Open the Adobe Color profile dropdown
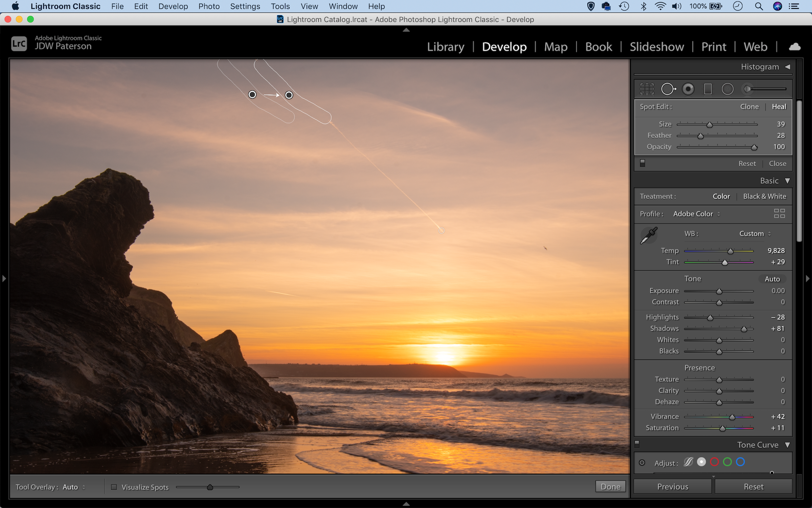Screen dimensions: 812x508 (697, 214)
